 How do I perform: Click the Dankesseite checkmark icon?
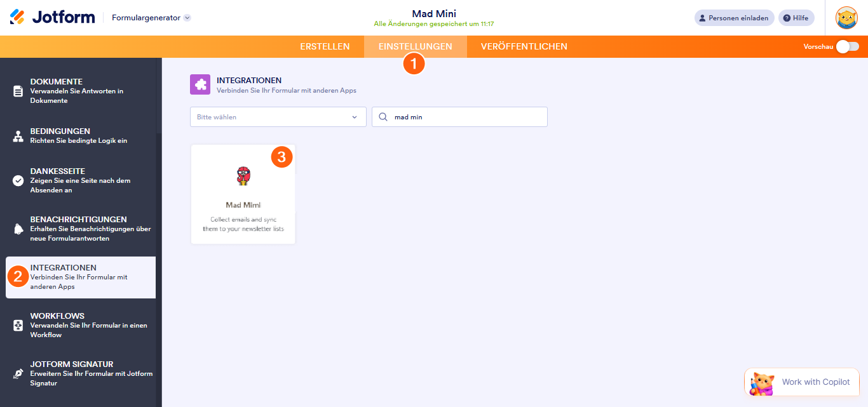pyautogui.click(x=18, y=180)
